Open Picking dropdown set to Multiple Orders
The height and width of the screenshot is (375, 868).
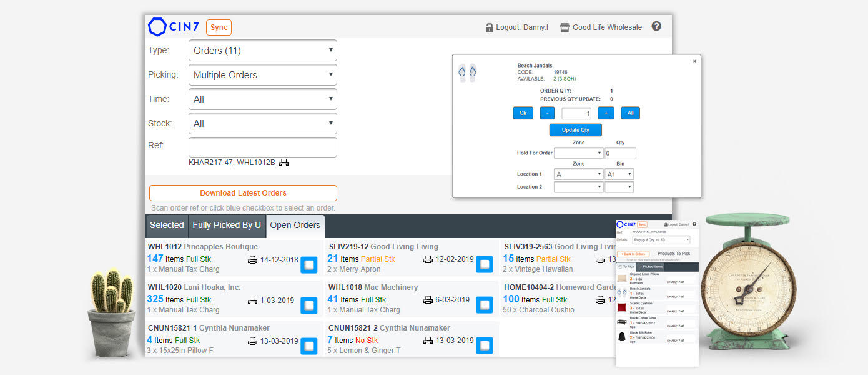coord(263,75)
